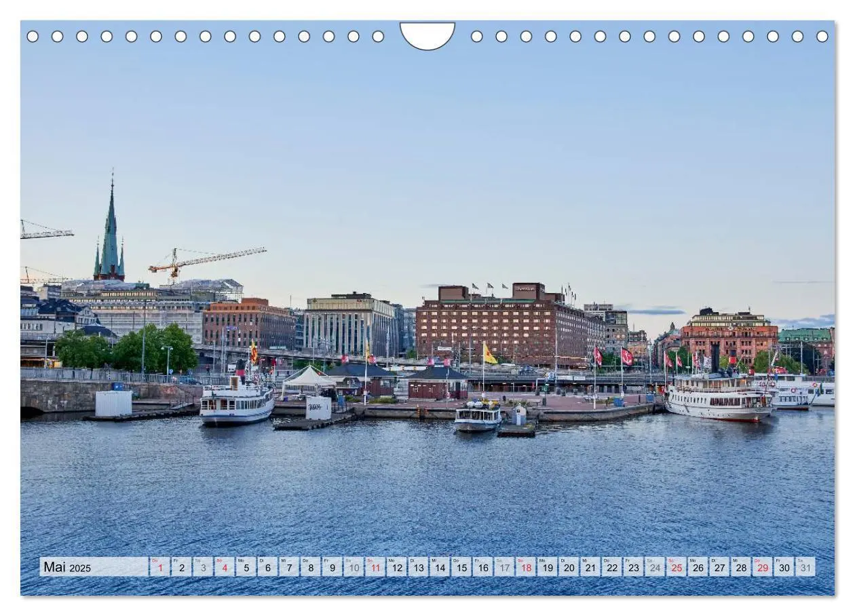The height and width of the screenshot is (616, 855).
Task: Click day 30 in the calendar strip
Action: pos(784,567)
